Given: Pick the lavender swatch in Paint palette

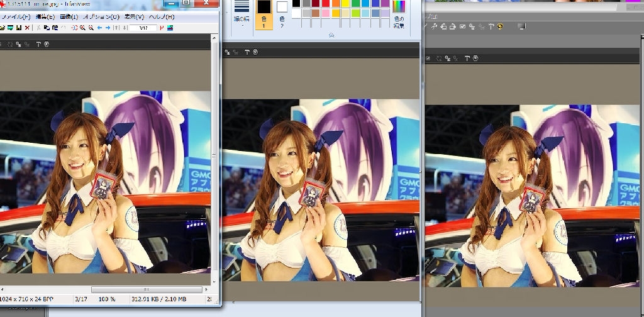Looking at the screenshot, I should [x=386, y=13].
